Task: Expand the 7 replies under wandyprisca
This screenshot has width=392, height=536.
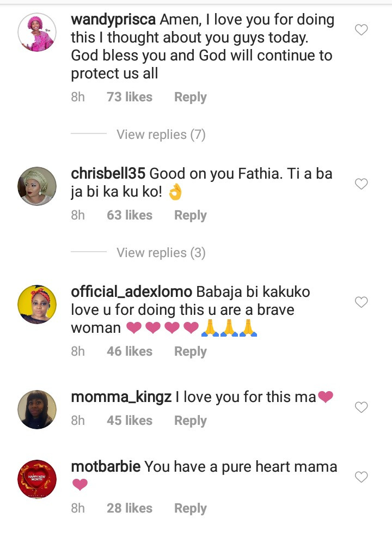Action: [161, 135]
